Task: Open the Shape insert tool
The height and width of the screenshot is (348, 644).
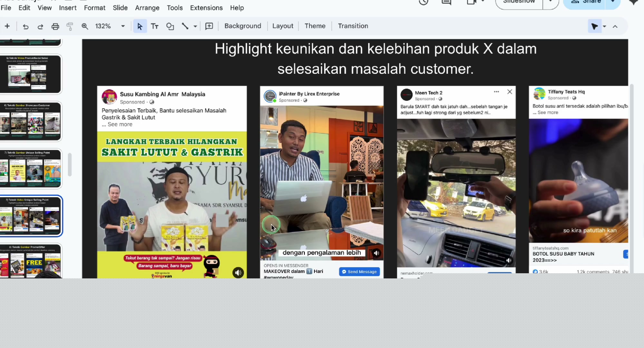Action: coord(170,26)
